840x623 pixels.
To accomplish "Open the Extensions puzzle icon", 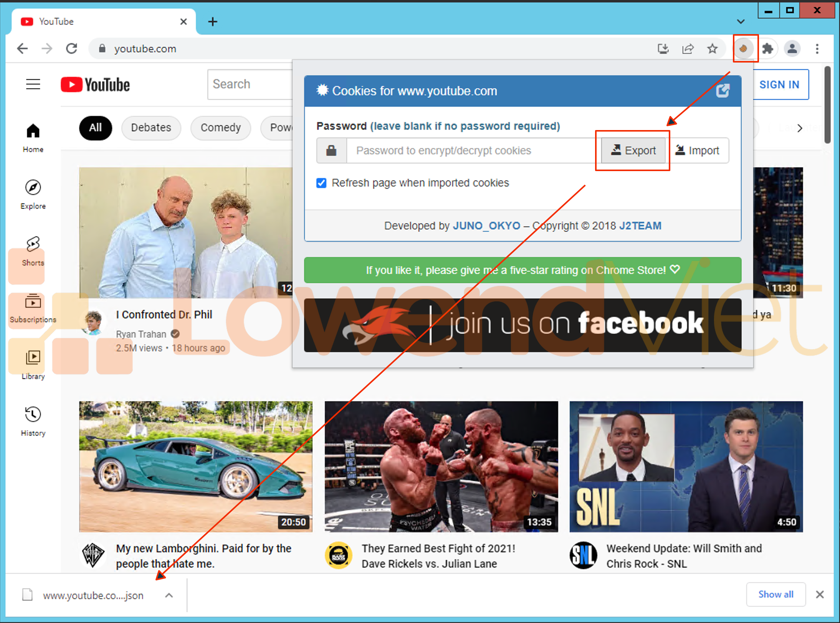I will 767,49.
